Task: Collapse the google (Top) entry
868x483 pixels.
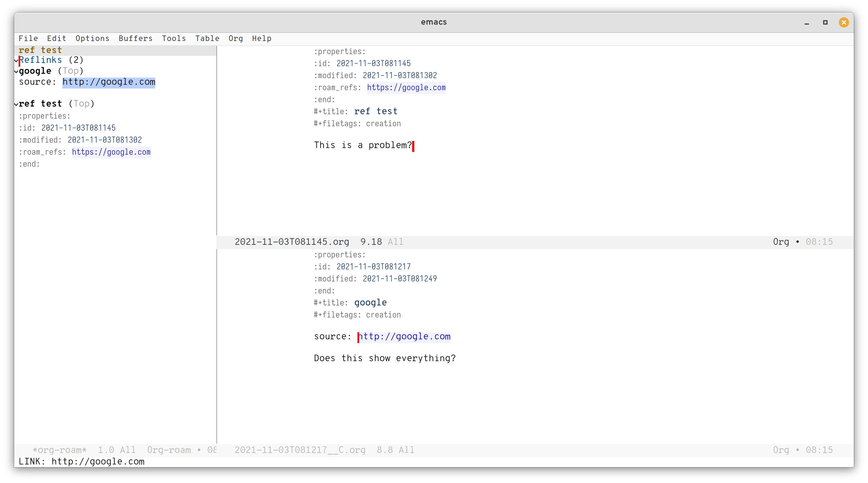Action: (x=16, y=71)
